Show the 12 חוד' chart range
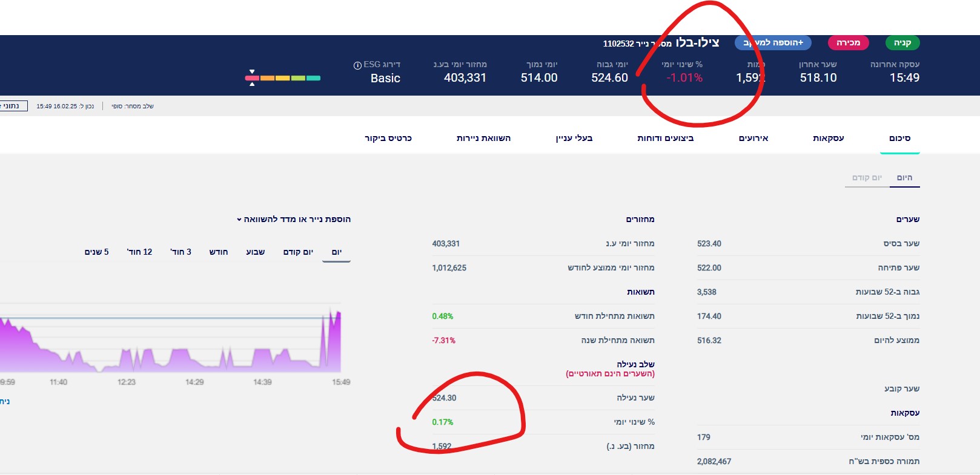This screenshot has height=475, width=980. pyautogui.click(x=139, y=252)
